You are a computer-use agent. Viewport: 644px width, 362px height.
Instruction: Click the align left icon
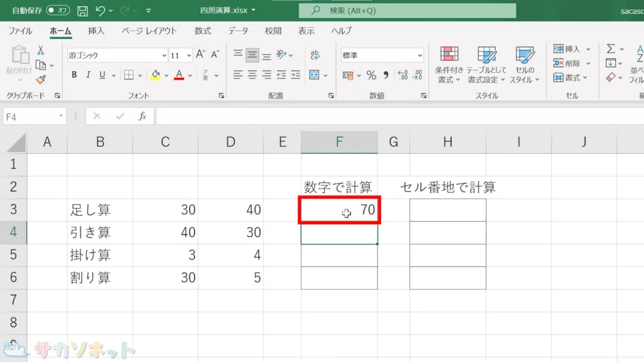pyautogui.click(x=238, y=75)
